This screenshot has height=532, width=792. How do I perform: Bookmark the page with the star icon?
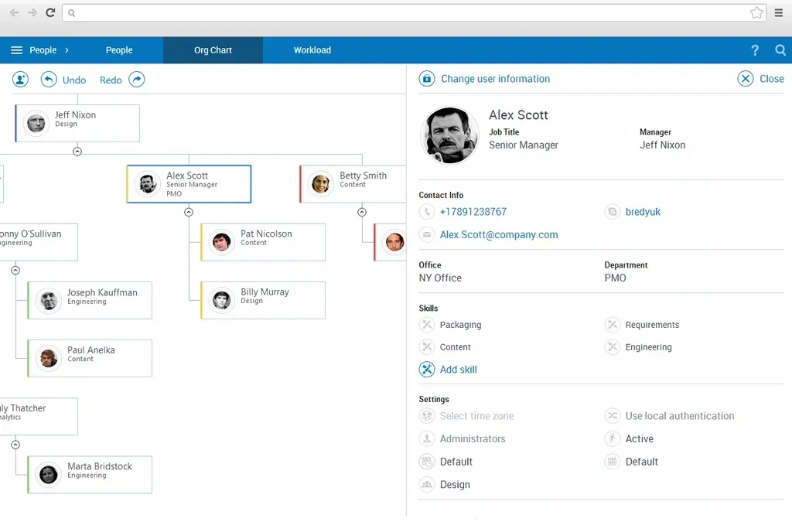[756, 12]
